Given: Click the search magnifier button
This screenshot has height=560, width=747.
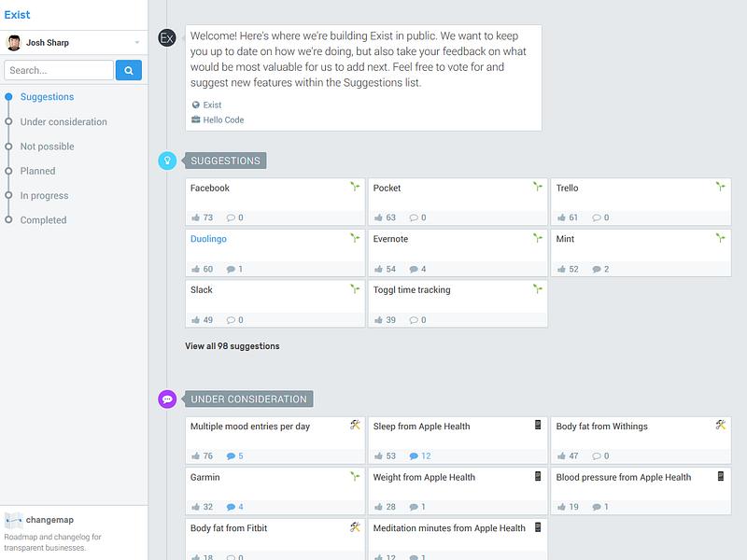Looking at the screenshot, I should (x=129, y=71).
